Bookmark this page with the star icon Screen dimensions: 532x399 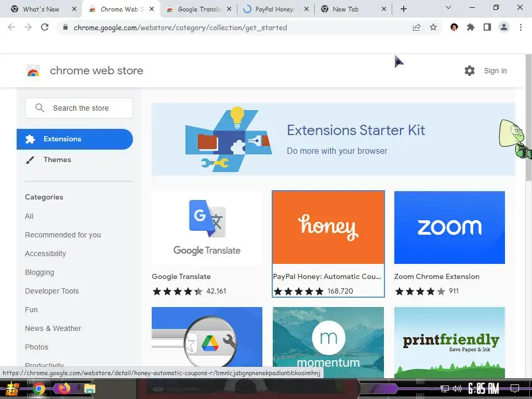pos(433,27)
